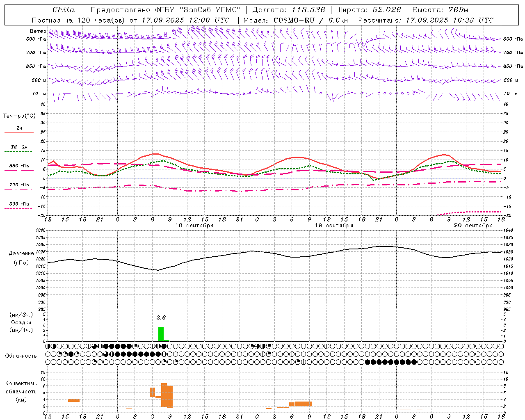
Task: Select the "Прогноз на 120 часа(ов)" text
Action: point(78,20)
